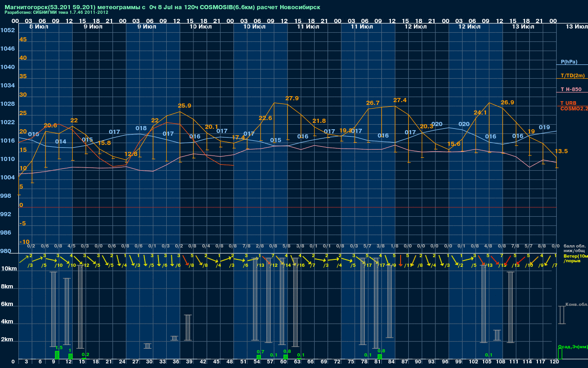The width and height of the screenshot is (588, 368).
Task: Click the forecast hour 105 axis label
Action: 486,362
